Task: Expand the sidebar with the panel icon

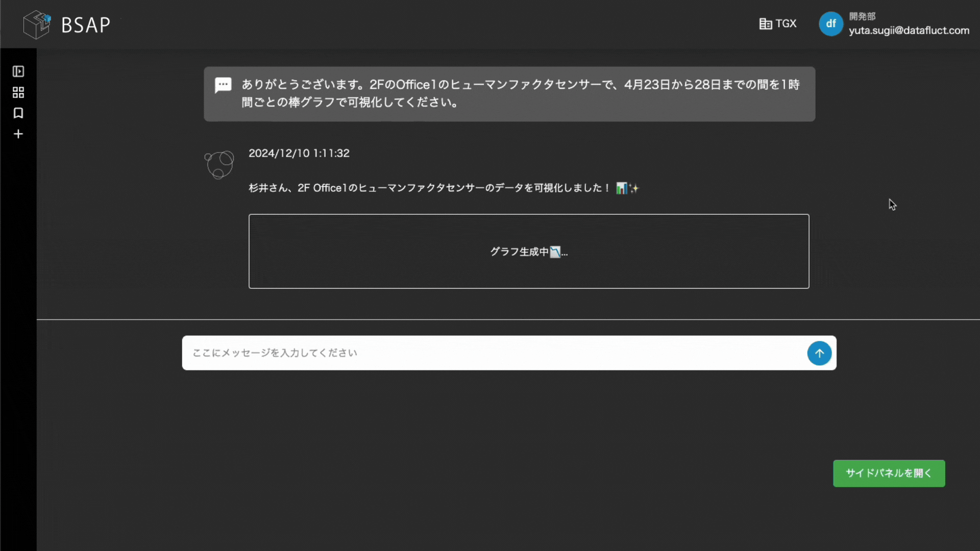Action: [x=18, y=71]
